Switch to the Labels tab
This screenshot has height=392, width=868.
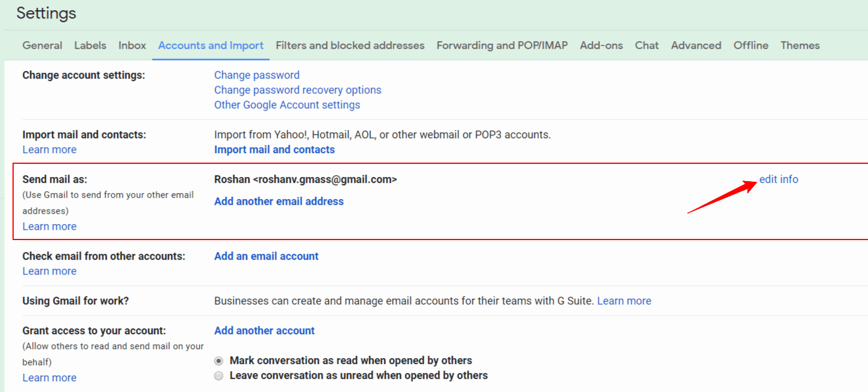click(90, 45)
